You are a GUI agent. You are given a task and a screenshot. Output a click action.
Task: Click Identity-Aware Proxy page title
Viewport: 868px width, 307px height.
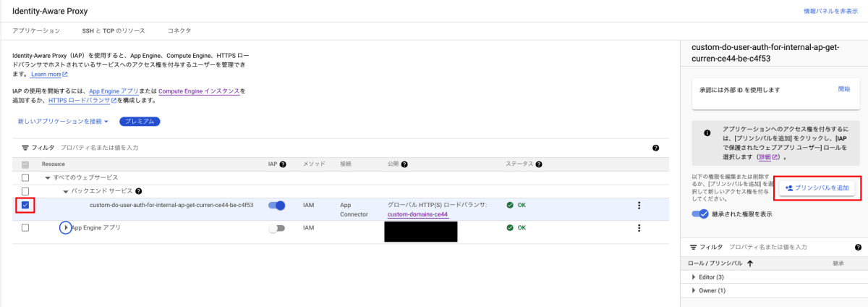point(49,11)
